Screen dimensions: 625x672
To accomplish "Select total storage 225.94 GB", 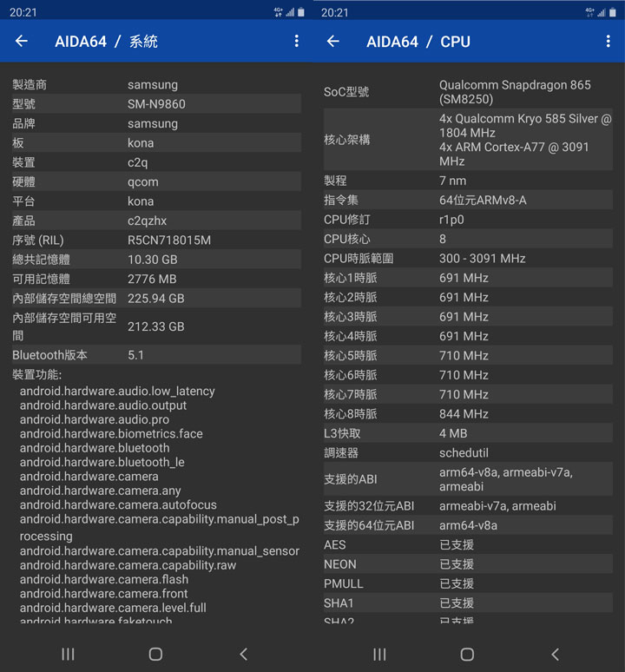I will coord(156,299).
